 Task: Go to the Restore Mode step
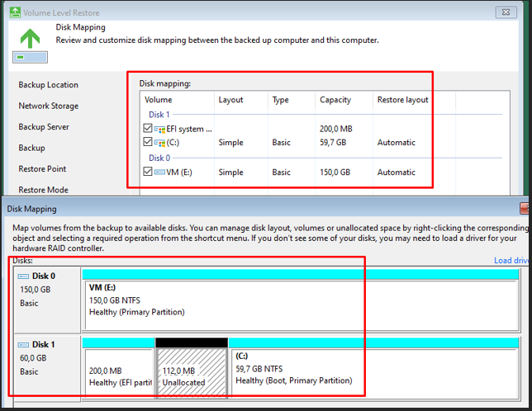pos(44,190)
